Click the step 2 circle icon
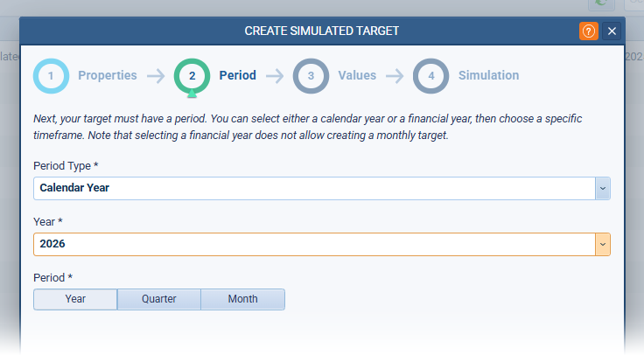This screenshot has height=355, width=644. click(x=192, y=76)
